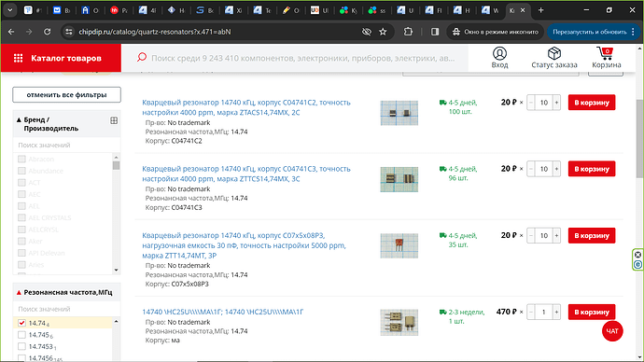Reload the page with refresh icon
Screen dimensions: 644x362
pyautogui.click(x=48, y=32)
